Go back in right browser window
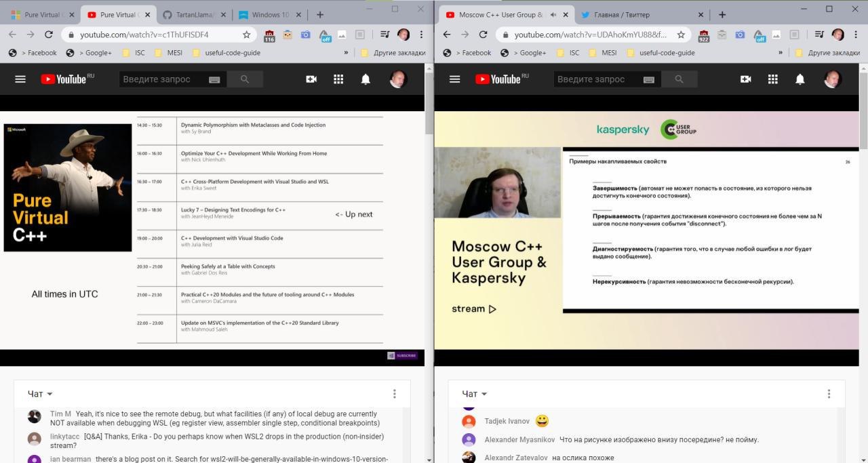 point(446,35)
